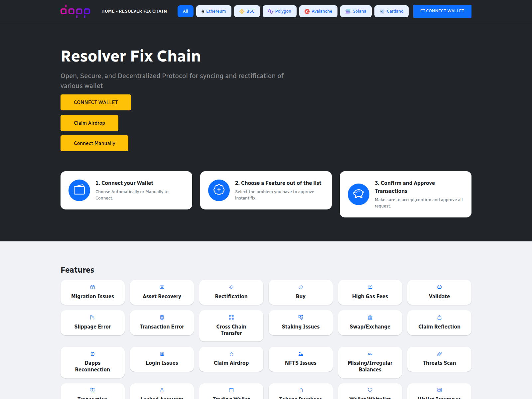532x399 pixels.
Task: Click wallet icon in step 1 card
Action: [x=79, y=190]
